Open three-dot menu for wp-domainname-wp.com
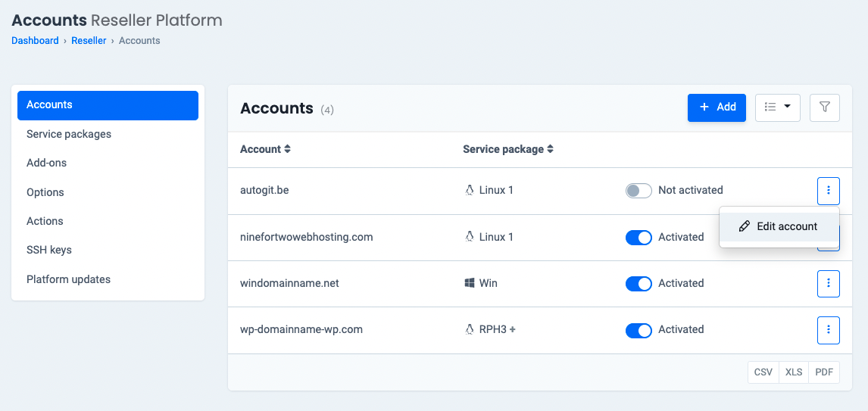868x411 pixels. pyautogui.click(x=828, y=330)
